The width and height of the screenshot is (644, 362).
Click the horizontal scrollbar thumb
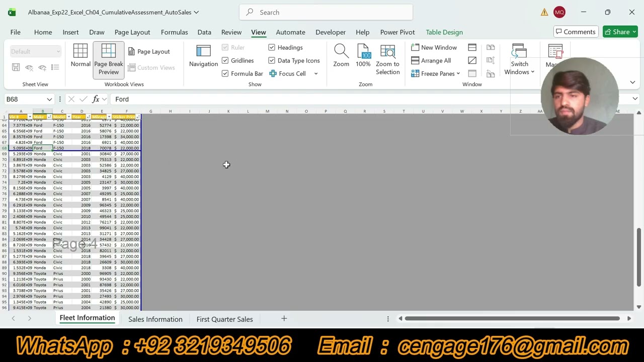click(x=512, y=318)
